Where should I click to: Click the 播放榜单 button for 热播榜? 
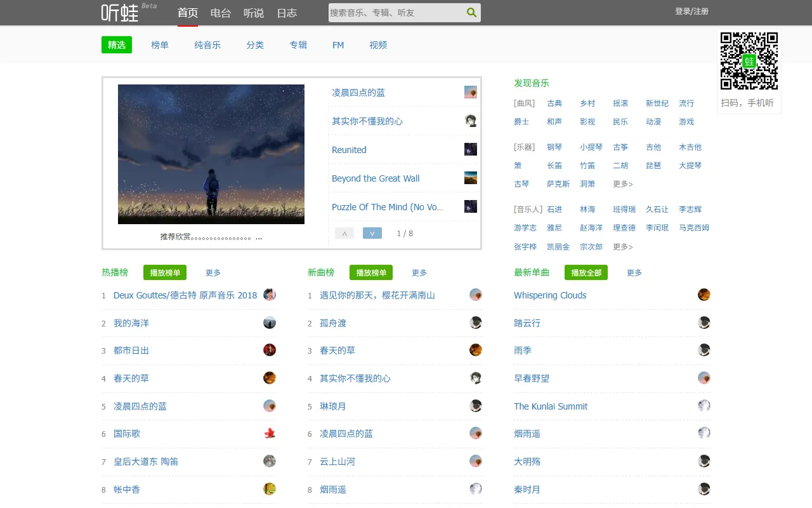[164, 272]
